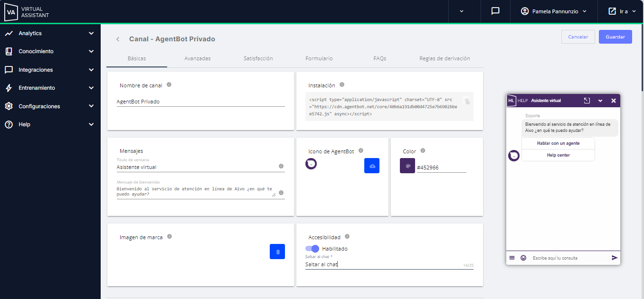Open the chat messages icon in header
The height and width of the screenshot is (299, 644).
pyautogui.click(x=495, y=11)
